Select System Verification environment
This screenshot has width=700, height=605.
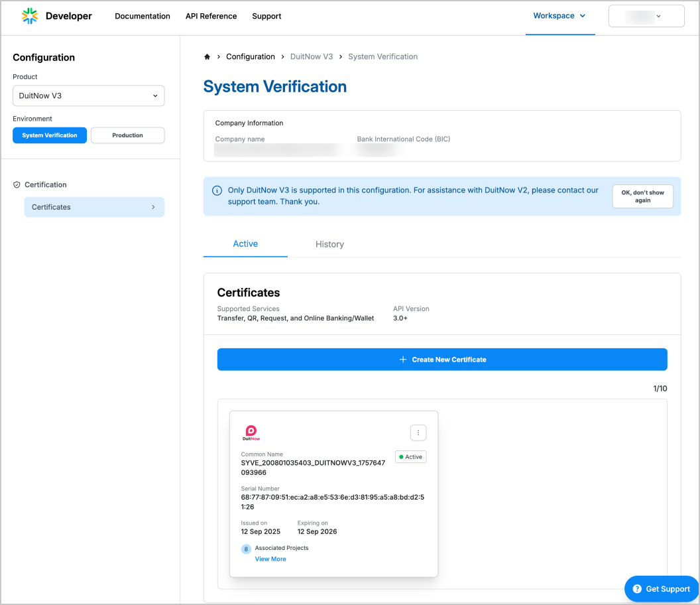pos(50,135)
